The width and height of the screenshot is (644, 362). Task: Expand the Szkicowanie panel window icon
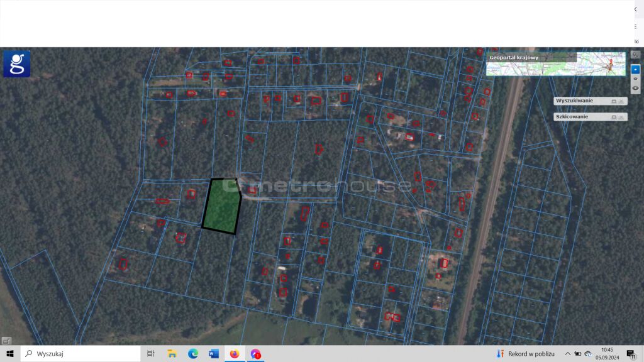(x=614, y=117)
